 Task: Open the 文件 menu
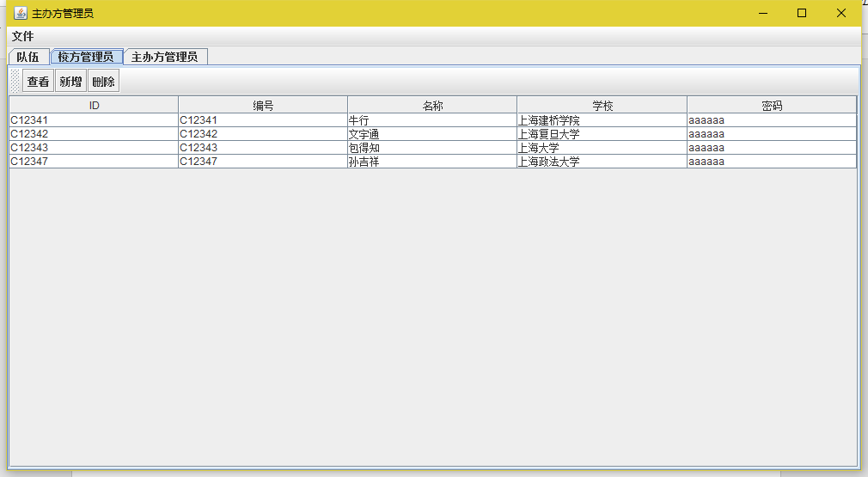[22, 36]
